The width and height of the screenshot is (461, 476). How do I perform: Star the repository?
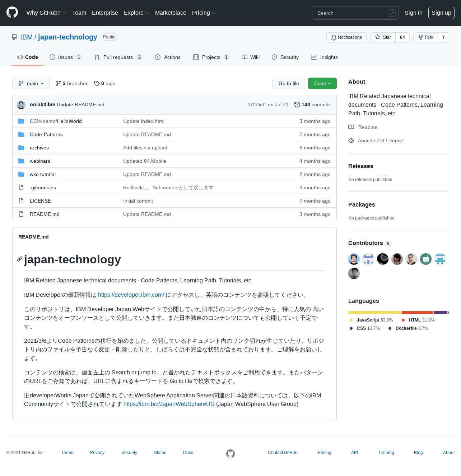pos(383,37)
